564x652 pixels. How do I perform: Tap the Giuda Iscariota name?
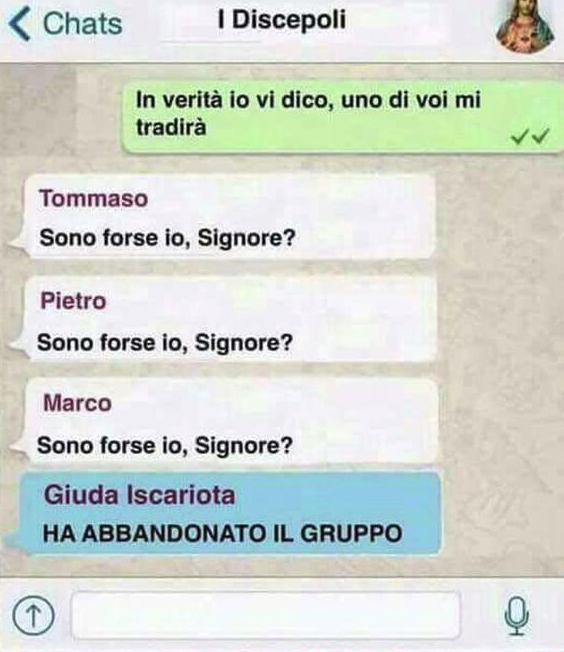coord(139,495)
